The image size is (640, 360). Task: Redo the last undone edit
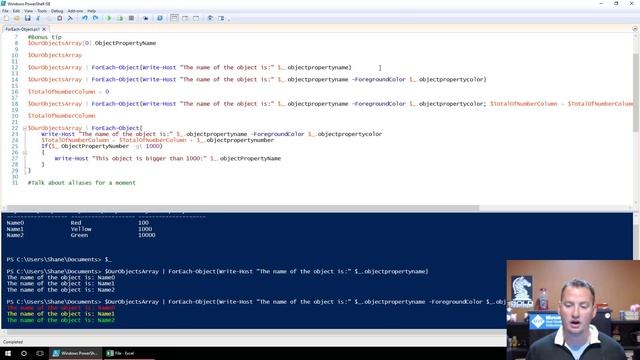coord(95,18)
